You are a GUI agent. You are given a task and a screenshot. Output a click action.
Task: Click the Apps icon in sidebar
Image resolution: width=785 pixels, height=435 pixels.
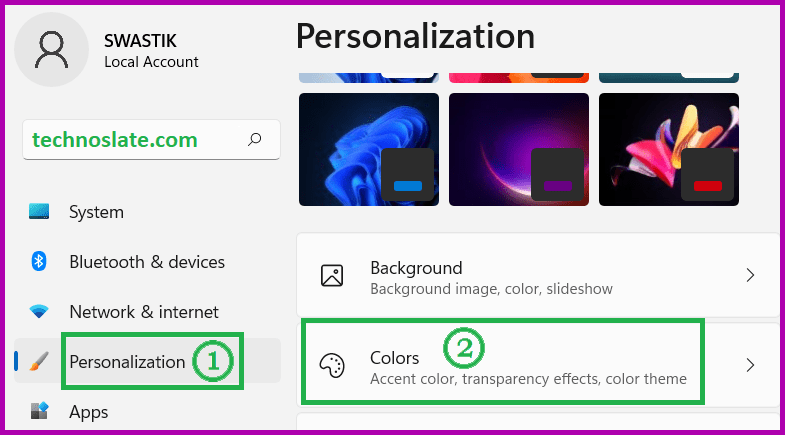click(x=39, y=411)
